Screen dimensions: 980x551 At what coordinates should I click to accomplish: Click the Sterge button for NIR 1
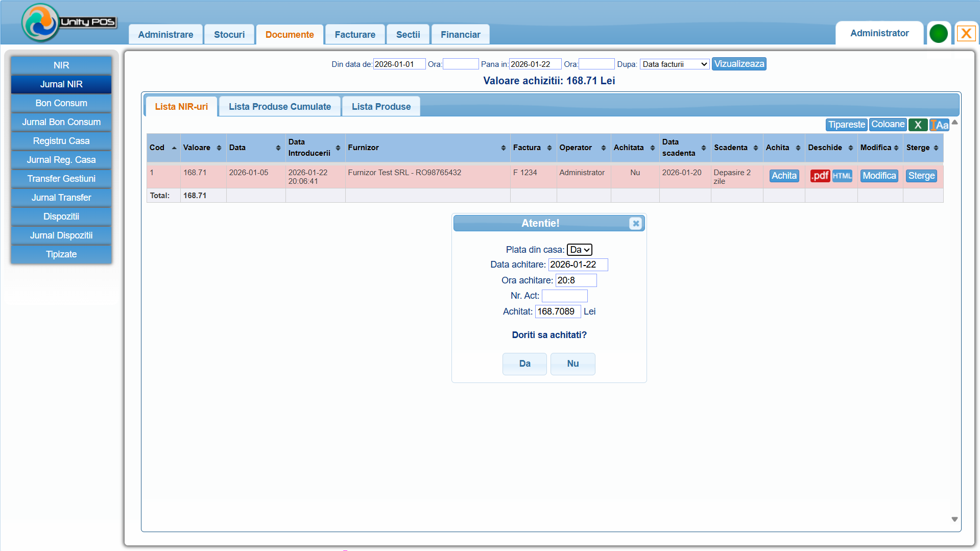pyautogui.click(x=921, y=176)
